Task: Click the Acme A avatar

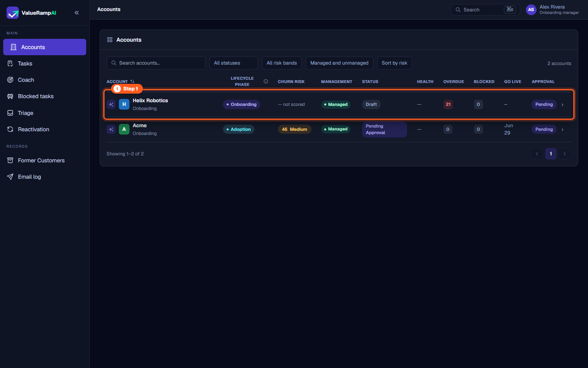Action: click(x=124, y=129)
